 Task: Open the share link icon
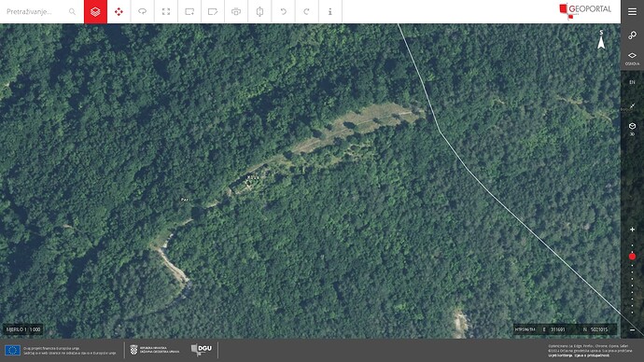point(632,35)
